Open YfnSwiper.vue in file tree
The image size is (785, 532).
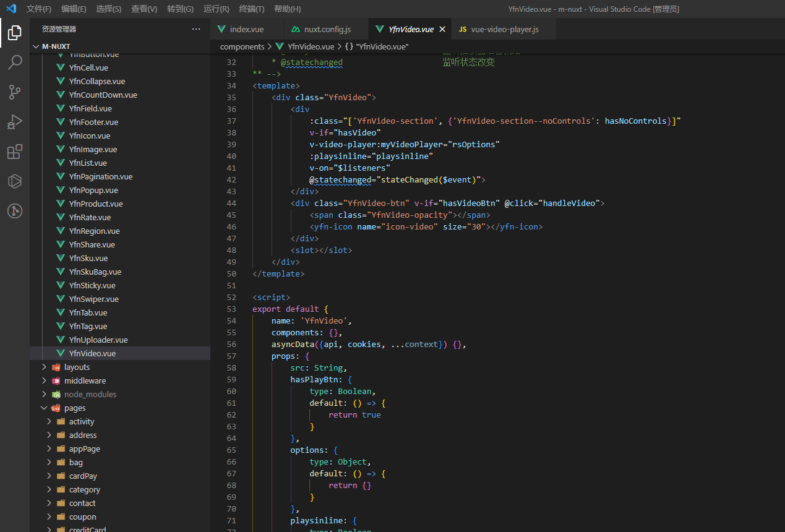(x=93, y=299)
